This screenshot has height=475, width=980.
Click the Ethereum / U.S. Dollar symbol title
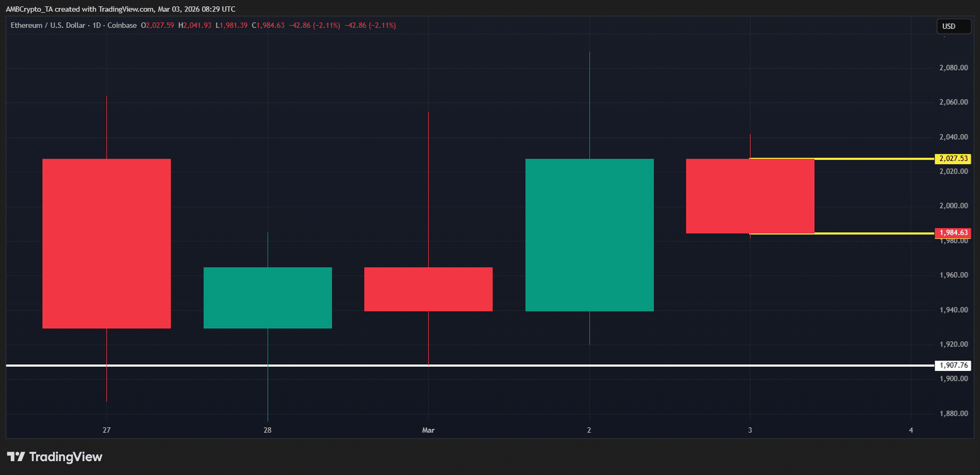click(48, 26)
